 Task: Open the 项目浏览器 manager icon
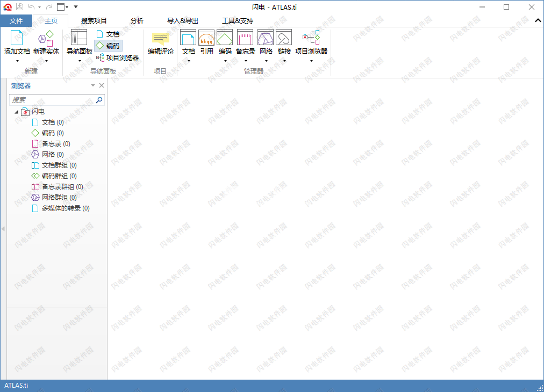click(x=311, y=38)
